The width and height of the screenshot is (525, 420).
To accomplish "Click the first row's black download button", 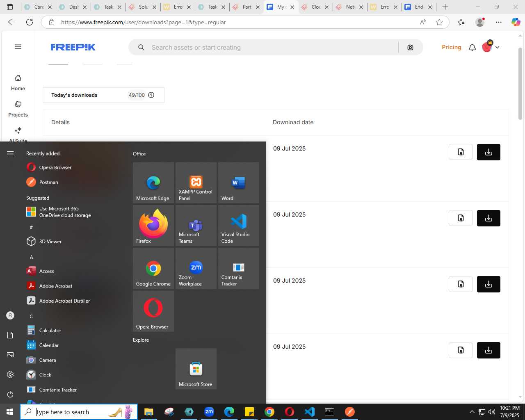I will point(488,152).
